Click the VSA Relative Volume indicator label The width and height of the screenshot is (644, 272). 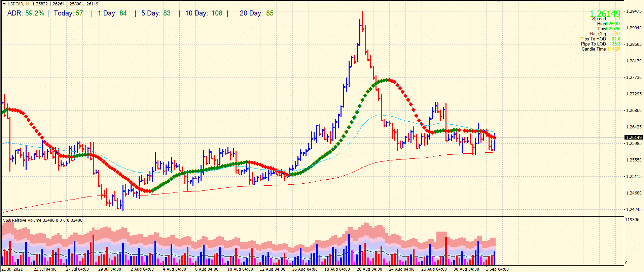(x=43, y=220)
